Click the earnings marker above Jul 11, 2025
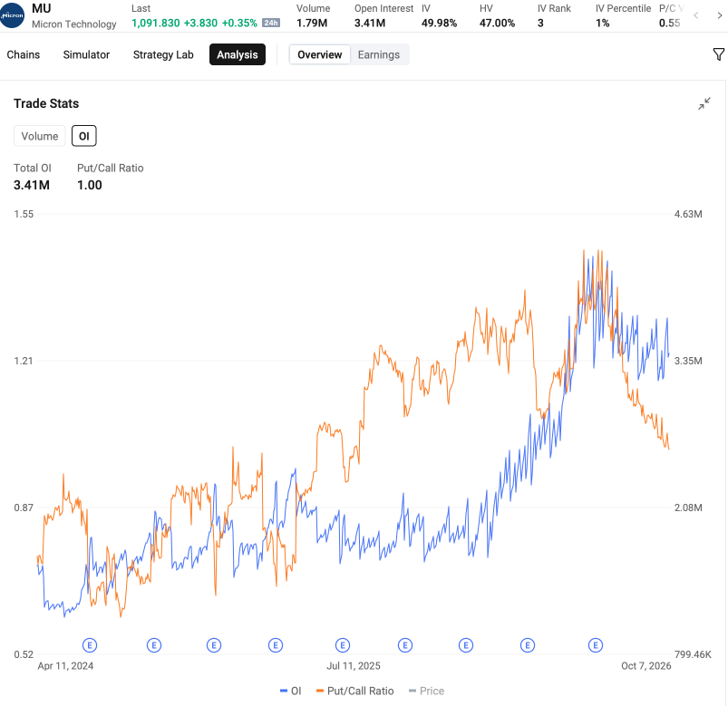This screenshot has height=706, width=728. pos(343,644)
